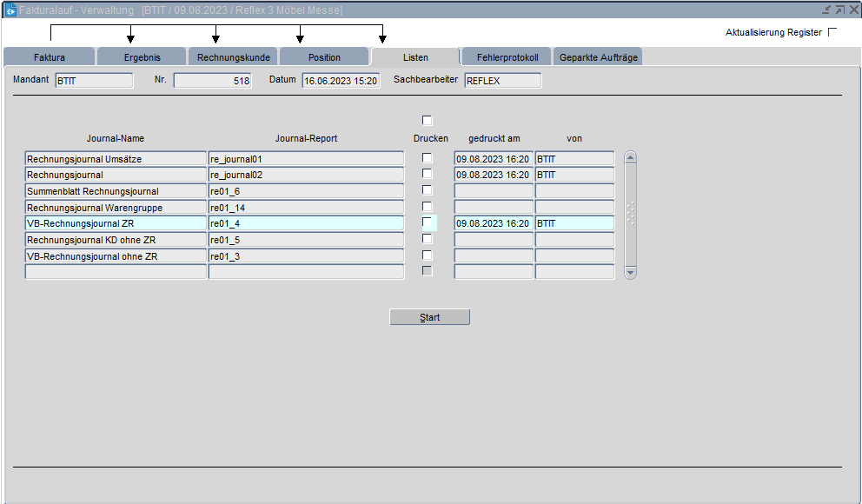Click the Rechnungsjournal KD ohne ZR entry

pyautogui.click(x=116, y=240)
